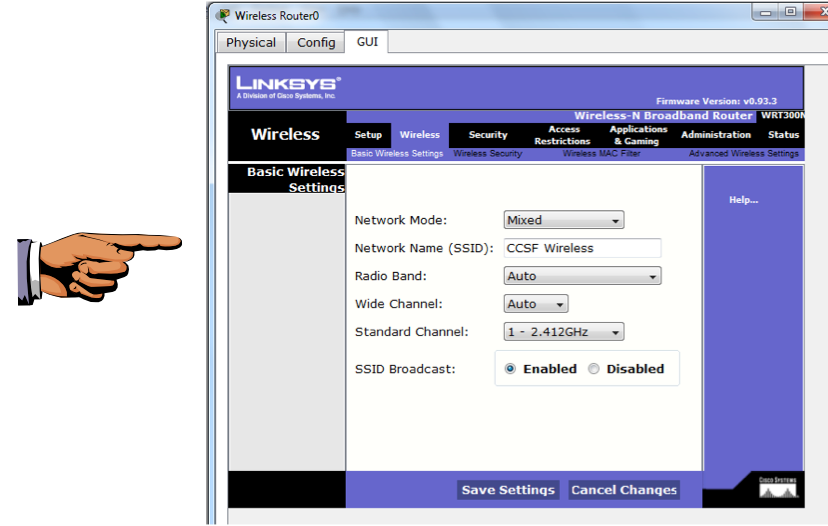This screenshot has height=526, width=828.
Task: Click the Network Name (SSID) input field
Action: (582, 248)
